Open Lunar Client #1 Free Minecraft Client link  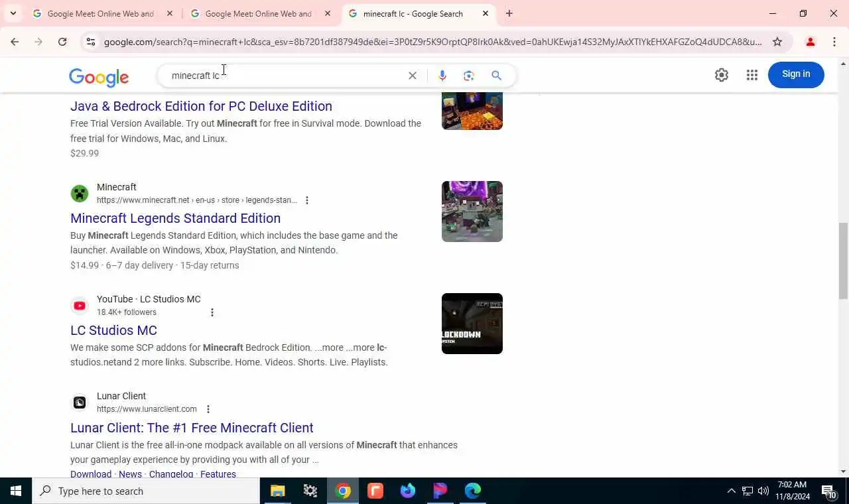pos(192,428)
